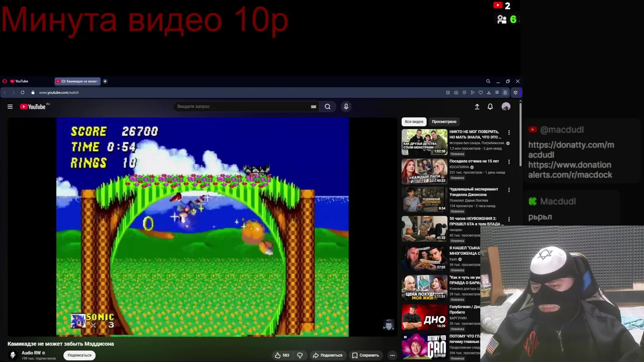
Task: Open YouTube notifications bell
Action: pos(490,107)
